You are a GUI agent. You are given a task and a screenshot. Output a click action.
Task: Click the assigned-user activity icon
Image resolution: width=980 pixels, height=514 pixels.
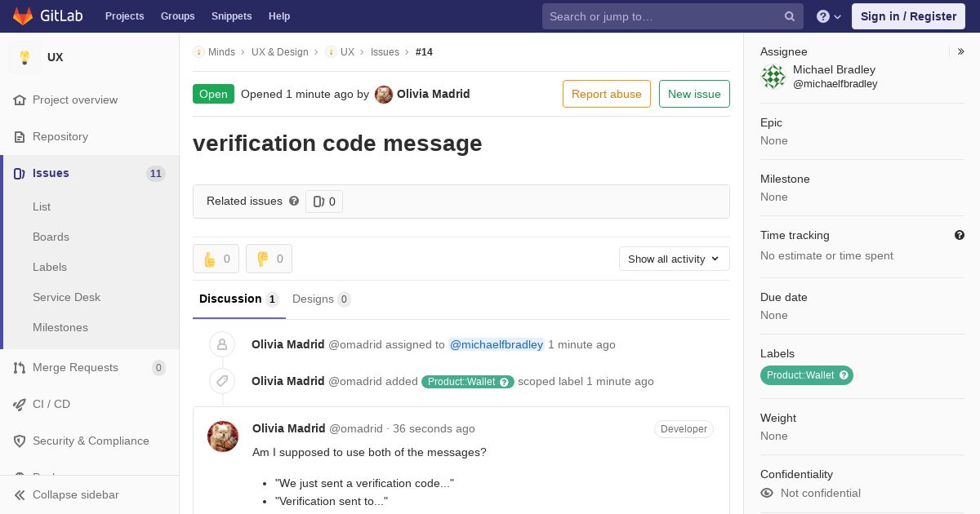[222, 344]
